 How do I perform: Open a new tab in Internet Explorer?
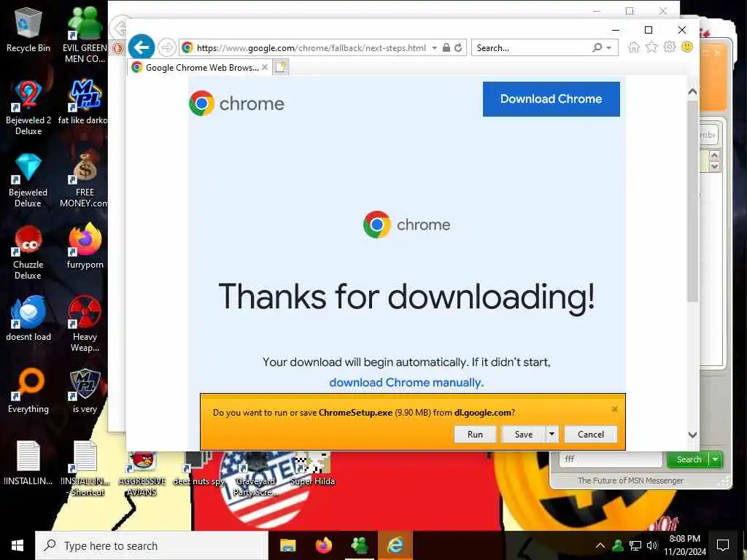[281, 67]
